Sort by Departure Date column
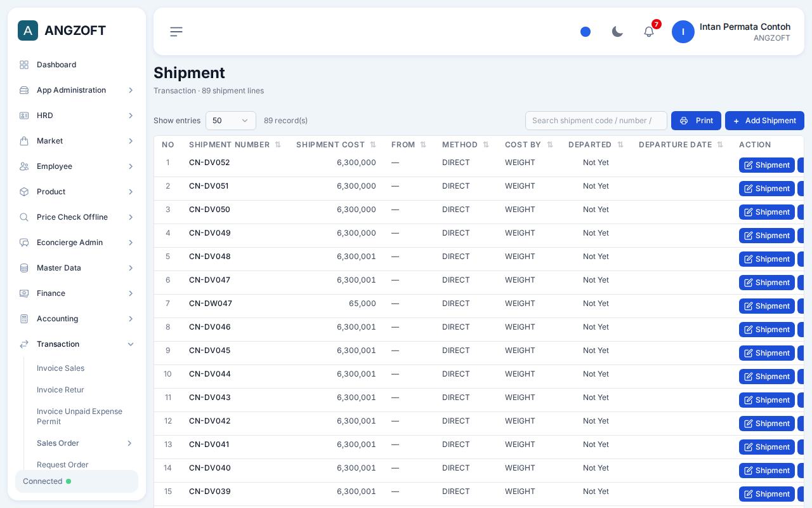This screenshot has height=508, width=812. [681, 145]
